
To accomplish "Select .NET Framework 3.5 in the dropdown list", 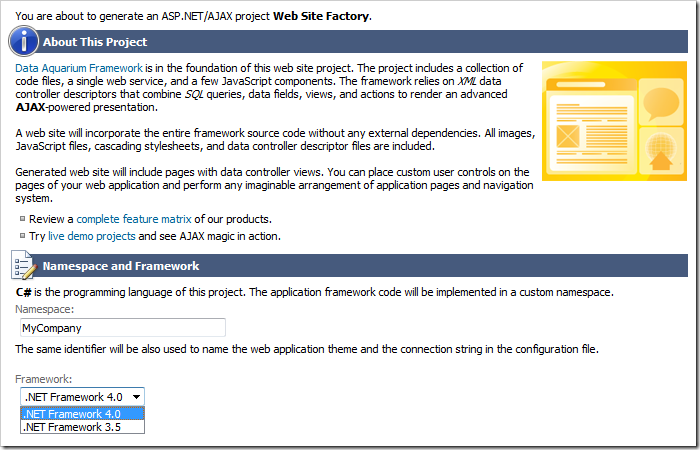I will [x=83, y=427].
